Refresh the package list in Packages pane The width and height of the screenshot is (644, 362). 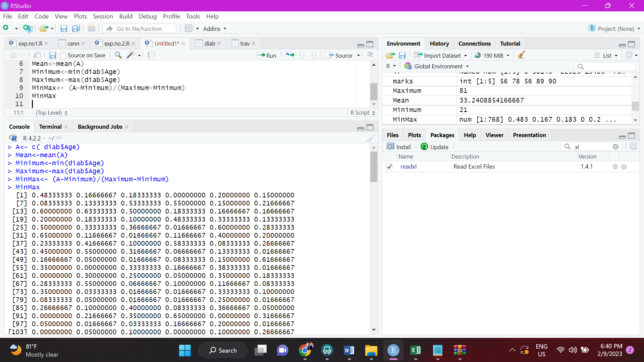point(633,146)
